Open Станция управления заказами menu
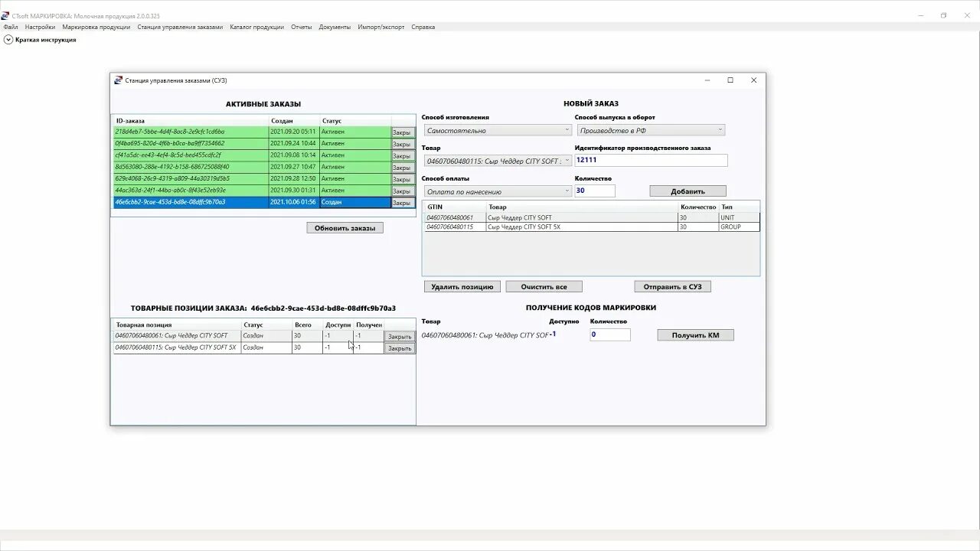The image size is (980, 551). [x=180, y=27]
